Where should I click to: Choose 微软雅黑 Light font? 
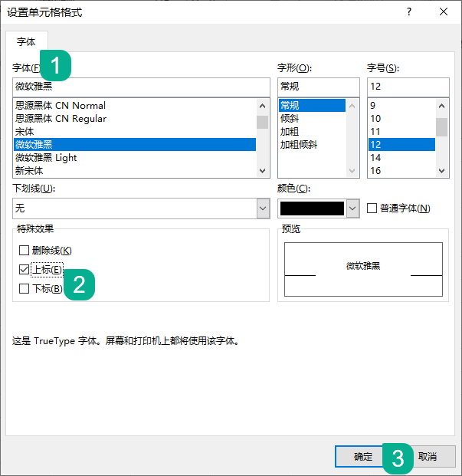pos(135,158)
